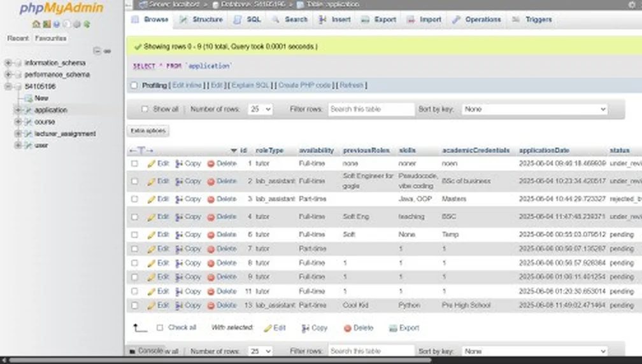Click the link chain icon in sidebar
This screenshot has width=642, height=364.
[x=107, y=51]
